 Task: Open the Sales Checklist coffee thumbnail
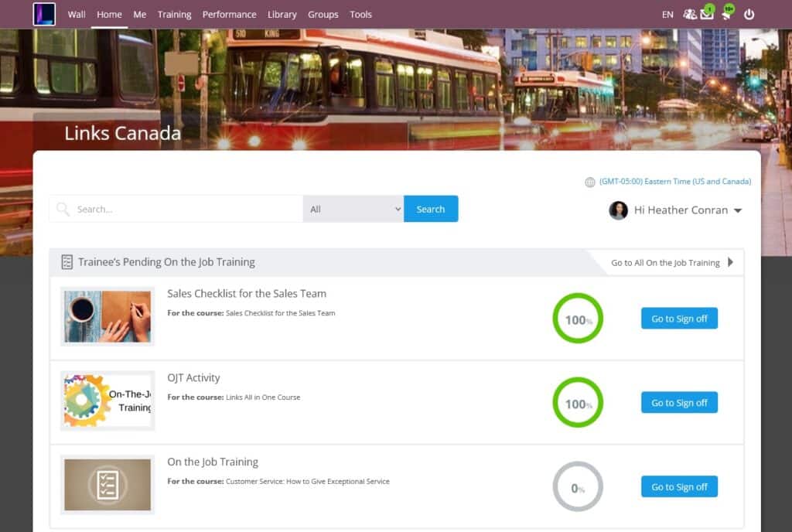pos(107,316)
